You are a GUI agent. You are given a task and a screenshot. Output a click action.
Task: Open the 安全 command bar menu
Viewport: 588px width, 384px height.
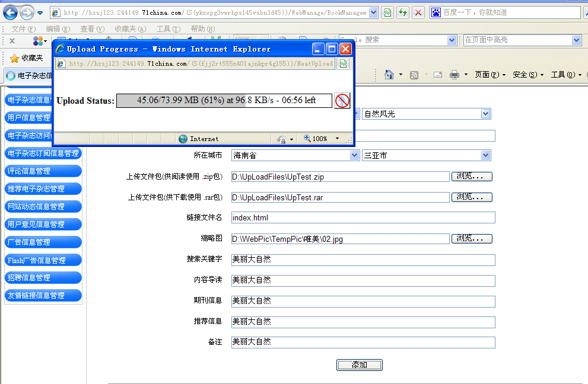tap(528, 75)
